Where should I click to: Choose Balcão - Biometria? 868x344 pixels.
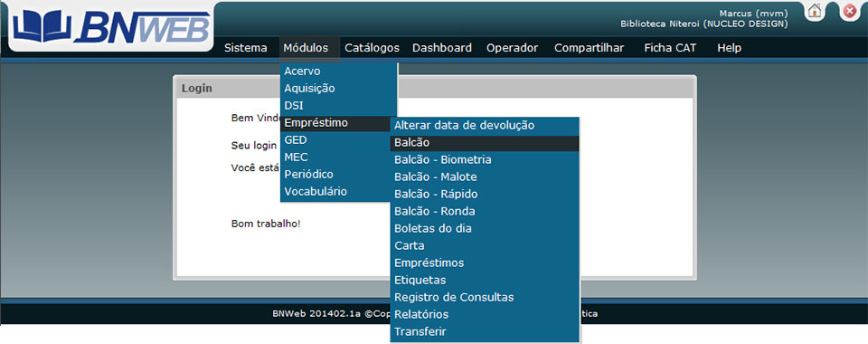[485, 160]
